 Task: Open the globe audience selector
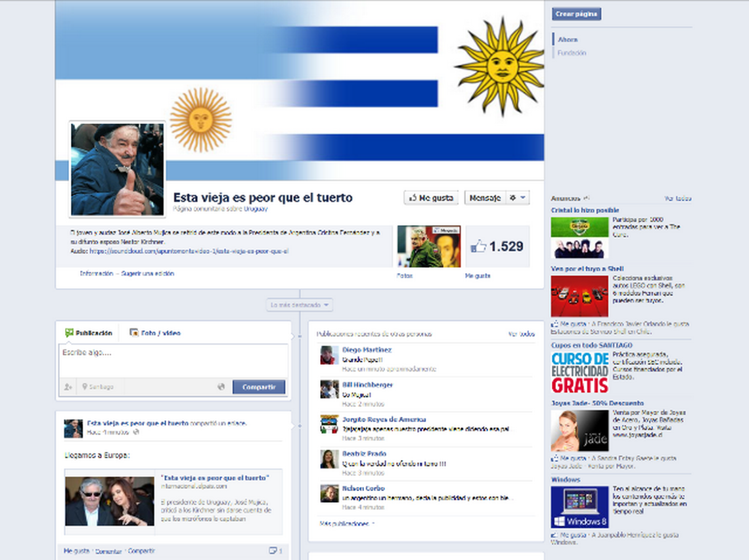click(x=221, y=387)
